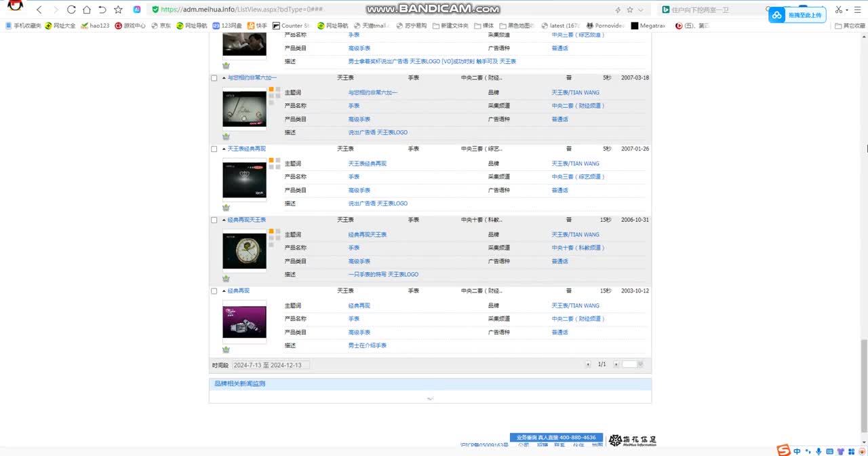Click the lightning speed-mode icon in the address bar
This screenshot has height=456, width=868.
pyautogui.click(x=617, y=10)
